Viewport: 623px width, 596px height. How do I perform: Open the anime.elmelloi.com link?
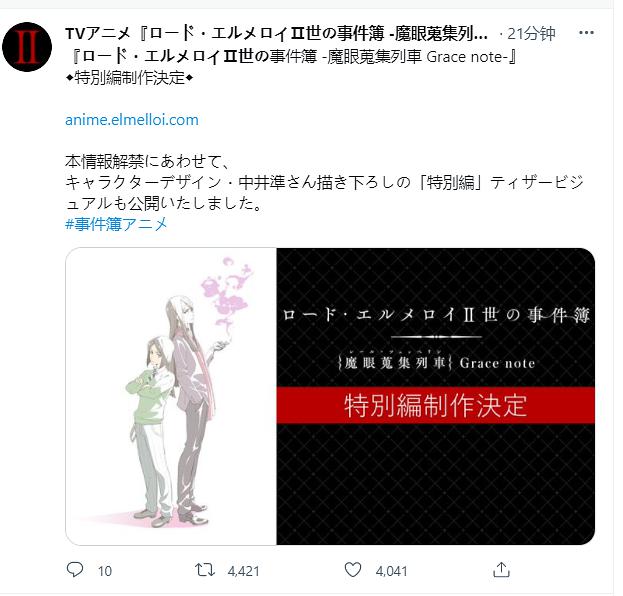pyautogui.click(x=132, y=120)
